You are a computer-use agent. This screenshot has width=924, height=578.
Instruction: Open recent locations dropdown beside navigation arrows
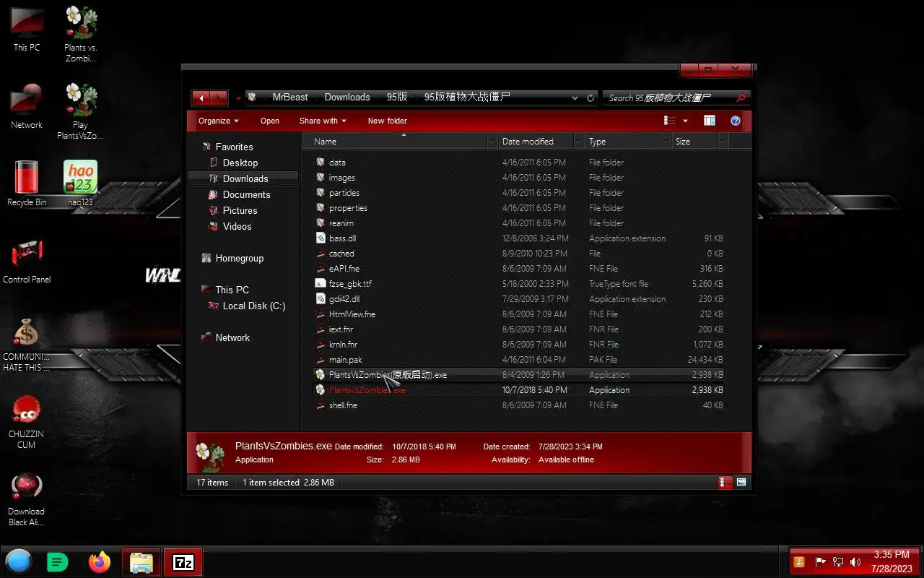(x=237, y=98)
